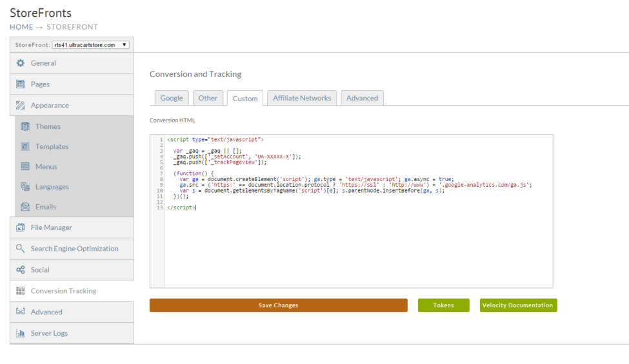Image resolution: width=629 pixels, height=364 pixels.
Task: Click the General gear icon
Action: (21, 63)
